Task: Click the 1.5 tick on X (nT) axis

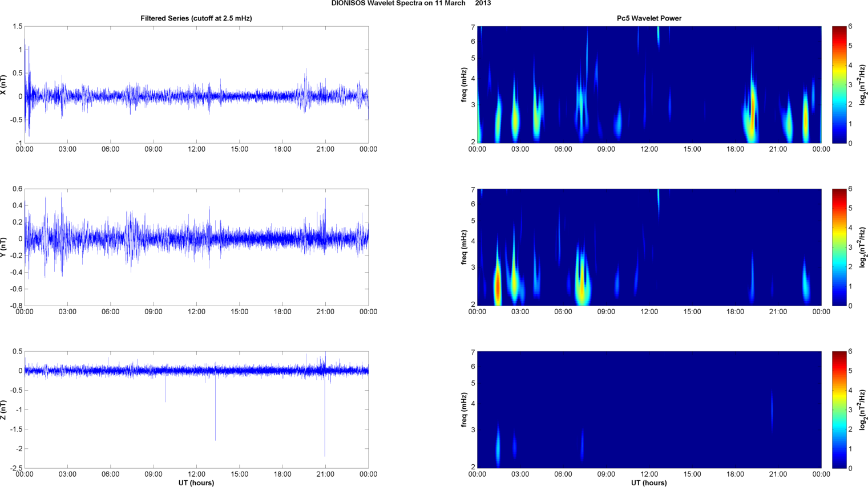Action: pos(17,27)
